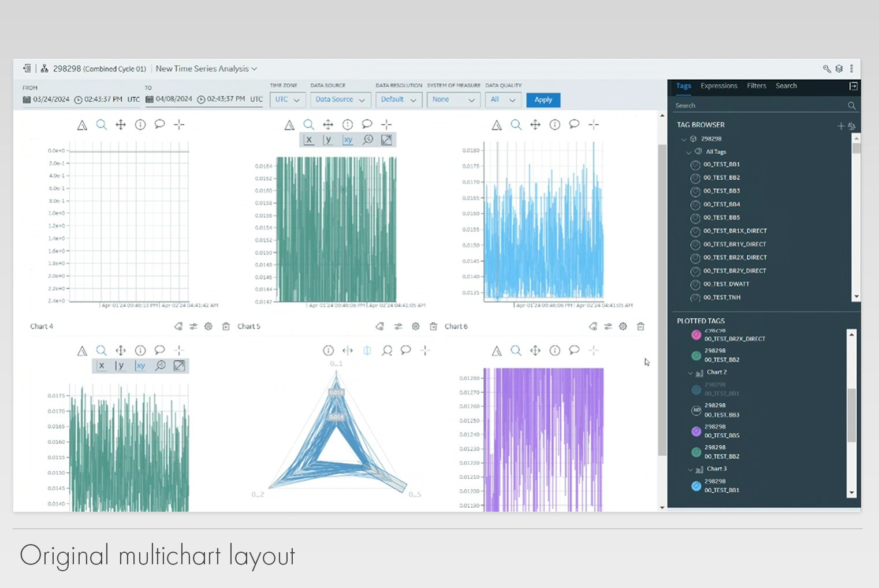Toggle 00_TEST_DWATT check circle
The width and height of the screenshot is (879, 588).
point(695,285)
